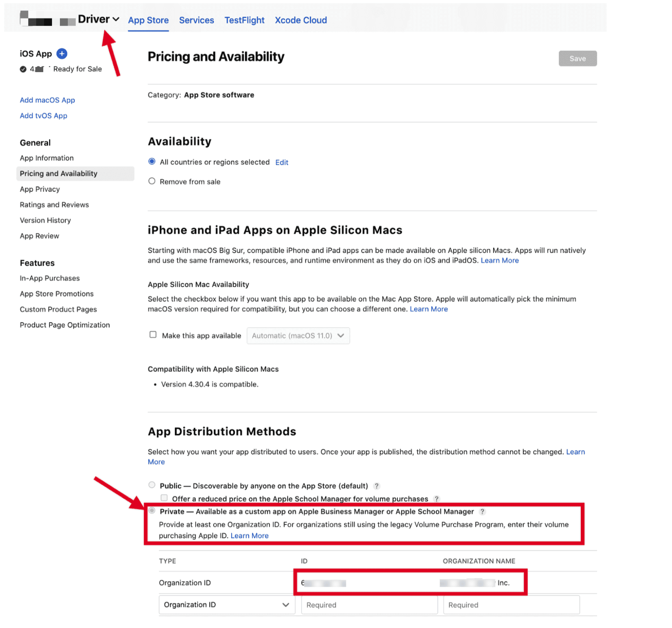Viewport: 672px width, 628px height.
Task: Click Edit link next to countries selection
Action: point(282,162)
